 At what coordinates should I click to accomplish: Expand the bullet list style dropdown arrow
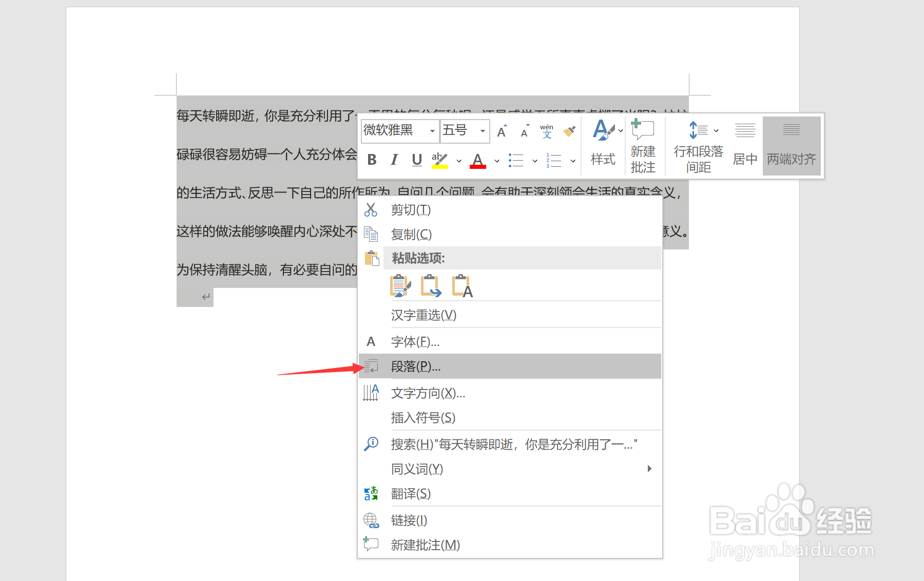pyautogui.click(x=535, y=161)
